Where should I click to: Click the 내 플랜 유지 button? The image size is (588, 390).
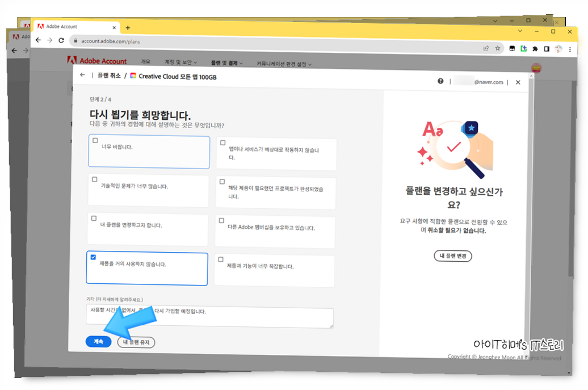click(136, 342)
